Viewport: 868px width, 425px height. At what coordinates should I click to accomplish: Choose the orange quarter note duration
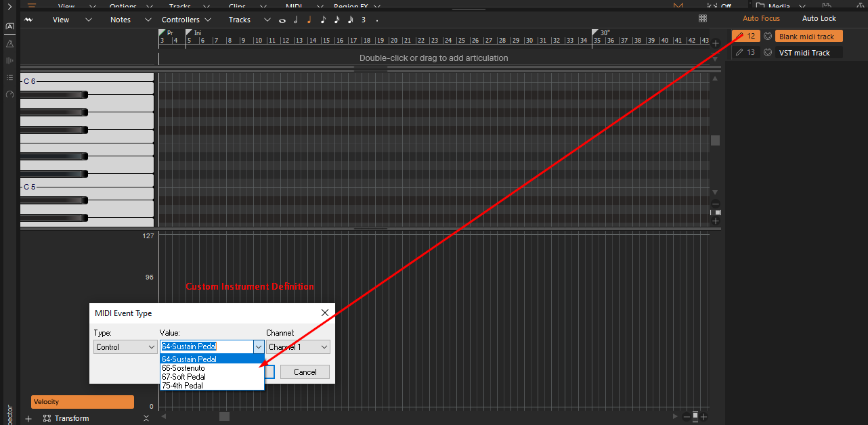309,20
